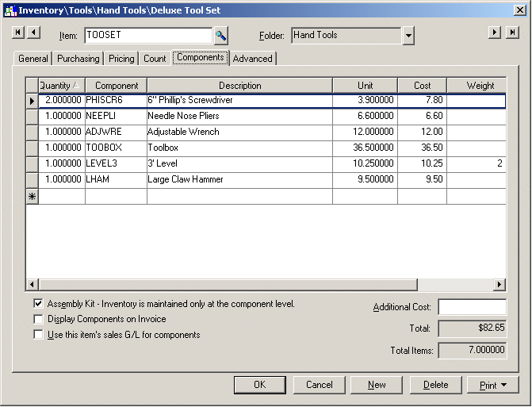Click the Total Items field 7.000000
Image resolution: width=532 pixels, height=407 pixels.
(473, 351)
